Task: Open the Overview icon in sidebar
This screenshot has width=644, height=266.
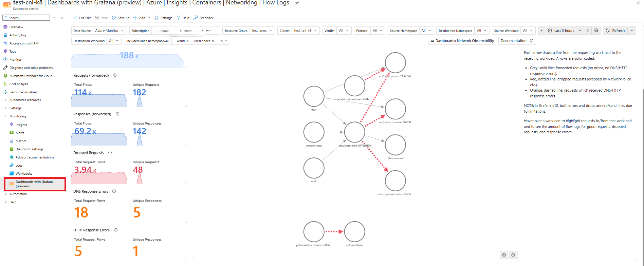Action: 5,27
